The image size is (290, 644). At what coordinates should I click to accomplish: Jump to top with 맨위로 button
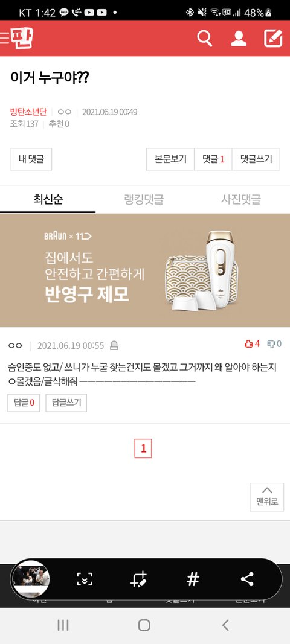coord(267,497)
